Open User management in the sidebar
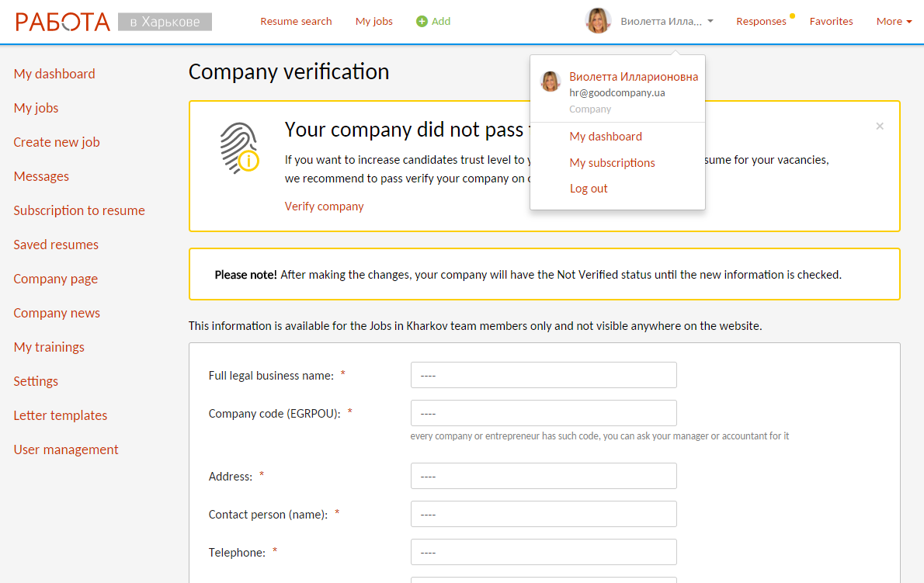The height and width of the screenshot is (583, 924). (x=66, y=449)
